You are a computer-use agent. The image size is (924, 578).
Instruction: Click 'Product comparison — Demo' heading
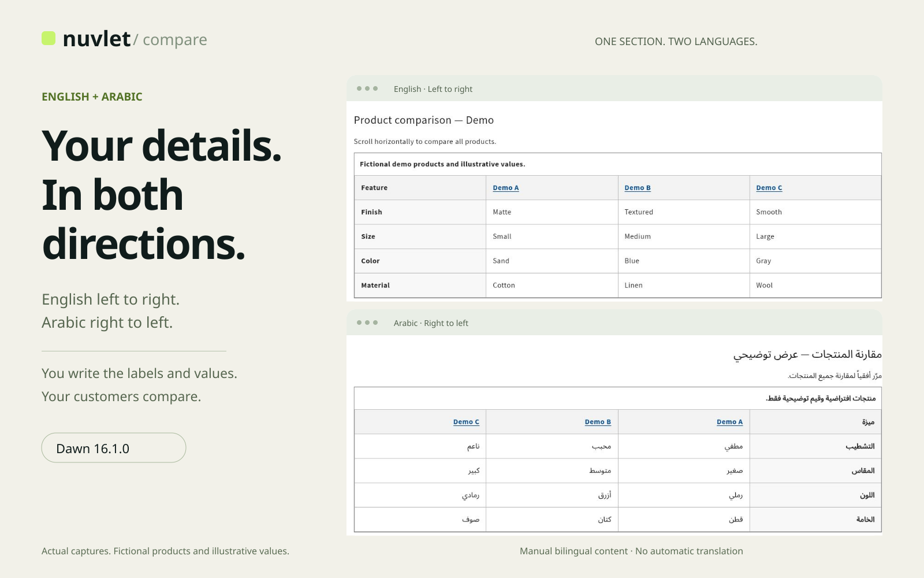click(424, 120)
